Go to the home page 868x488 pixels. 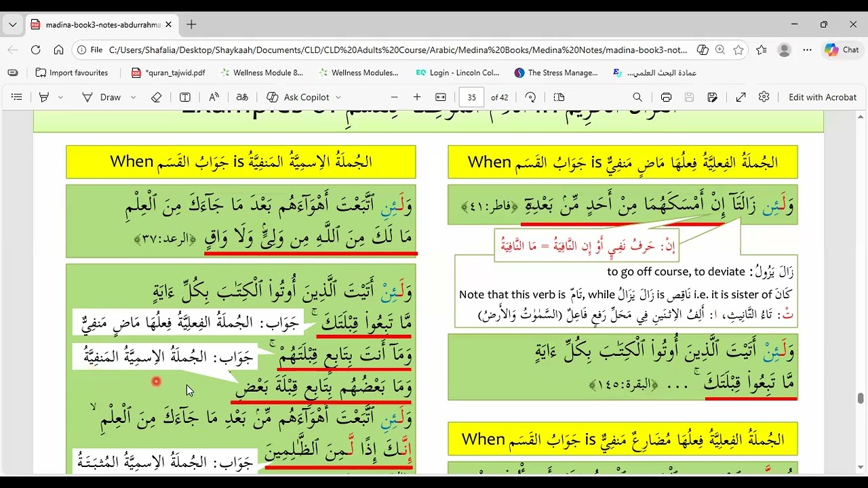coord(58,49)
